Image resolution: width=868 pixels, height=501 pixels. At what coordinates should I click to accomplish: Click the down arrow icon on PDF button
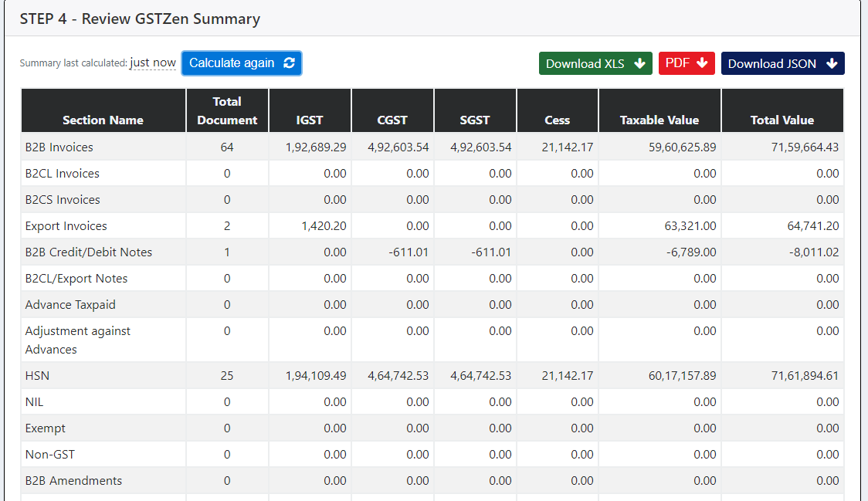[x=702, y=63]
